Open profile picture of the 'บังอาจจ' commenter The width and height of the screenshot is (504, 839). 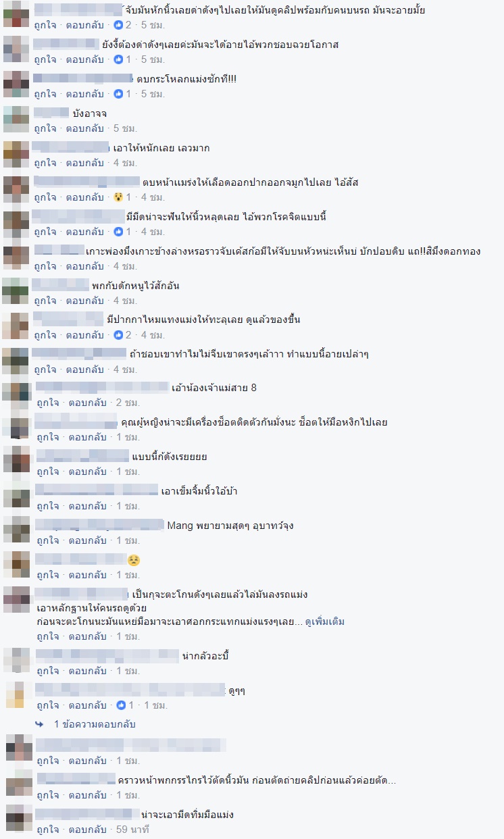pyautogui.click(x=16, y=119)
